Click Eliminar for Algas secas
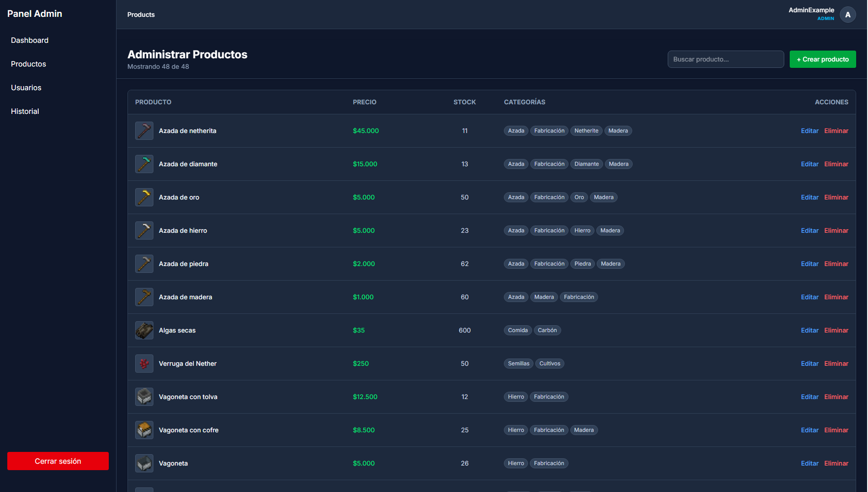This screenshot has width=868, height=492. [x=836, y=330]
